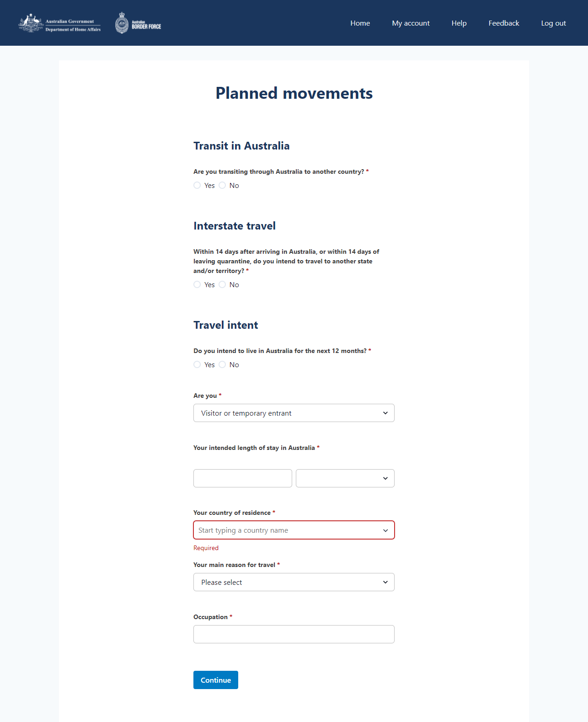588x722 pixels.
Task: Choose Yes for interstate travel question
Action: coord(197,284)
